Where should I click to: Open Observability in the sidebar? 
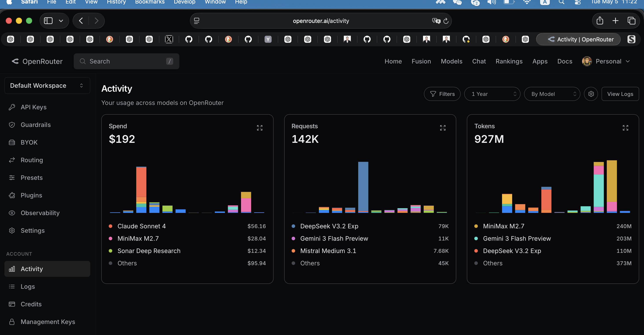(47, 213)
